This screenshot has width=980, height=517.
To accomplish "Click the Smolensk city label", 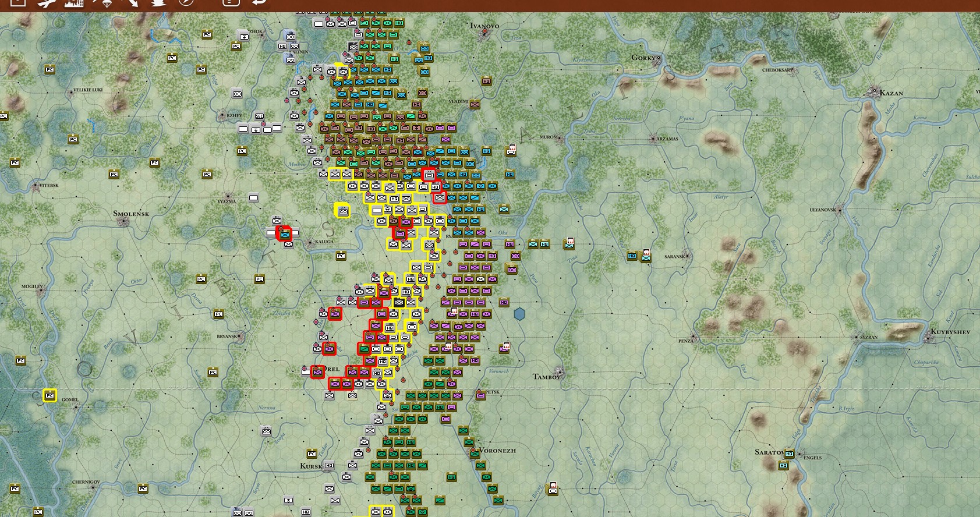I will [131, 214].
